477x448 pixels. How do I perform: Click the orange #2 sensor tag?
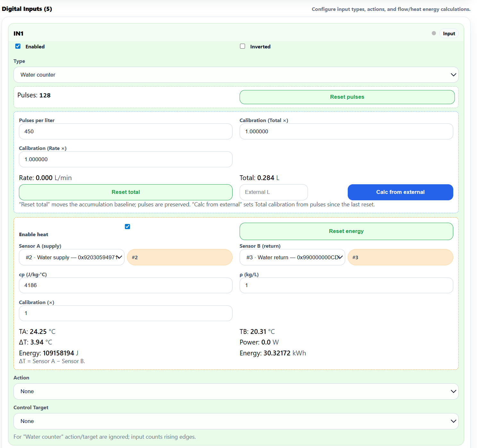[180, 257]
